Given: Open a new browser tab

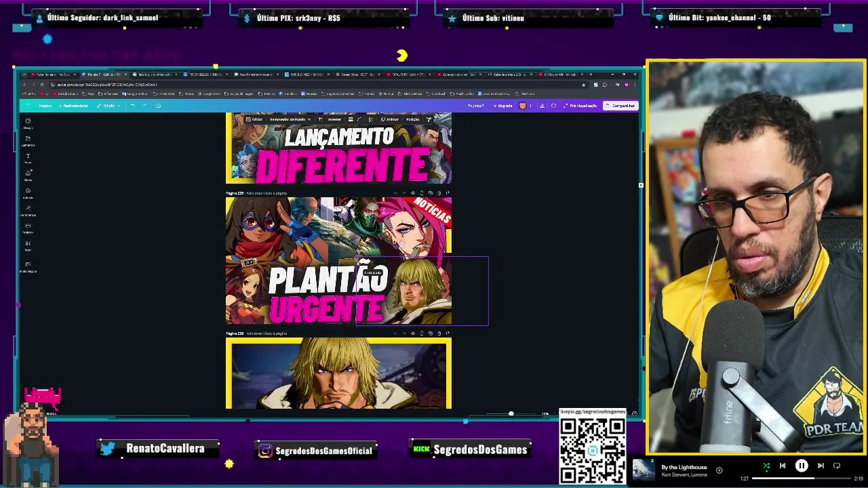Looking at the screenshot, I should pyautogui.click(x=590, y=74).
